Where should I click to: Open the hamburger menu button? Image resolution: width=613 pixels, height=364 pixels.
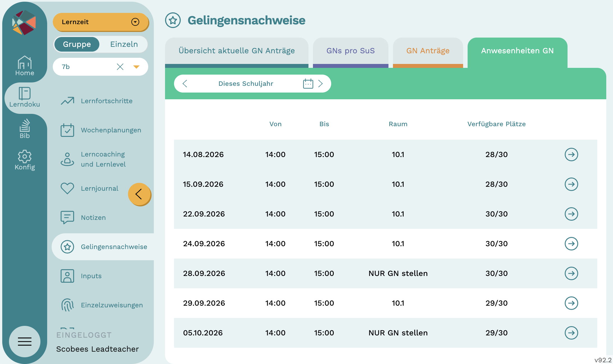click(25, 341)
